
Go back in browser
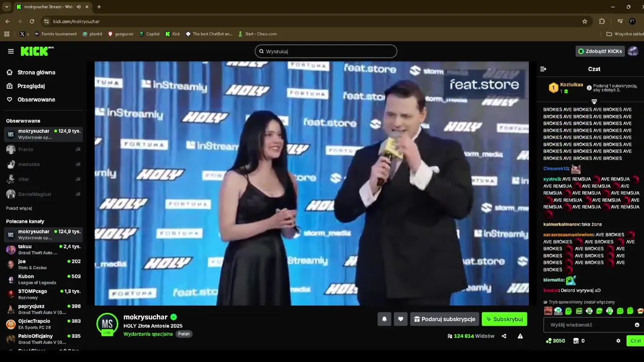[x=8, y=22]
